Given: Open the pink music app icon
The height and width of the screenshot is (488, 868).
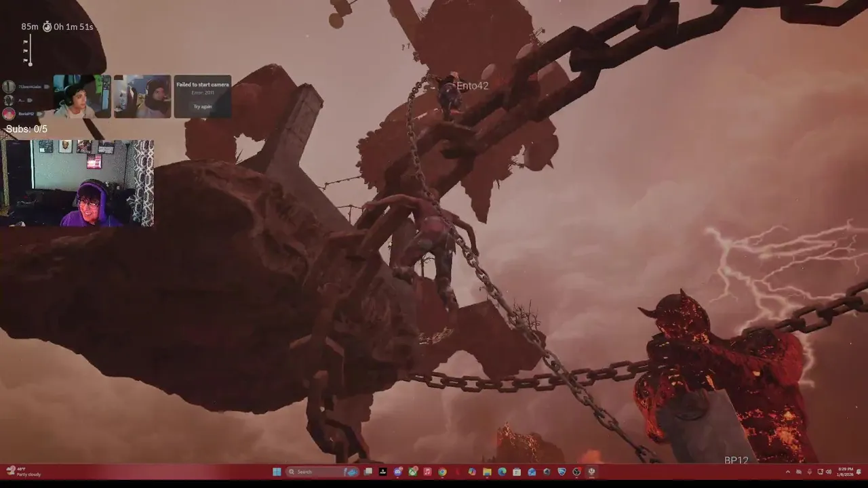Looking at the screenshot, I should [x=427, y=472].
